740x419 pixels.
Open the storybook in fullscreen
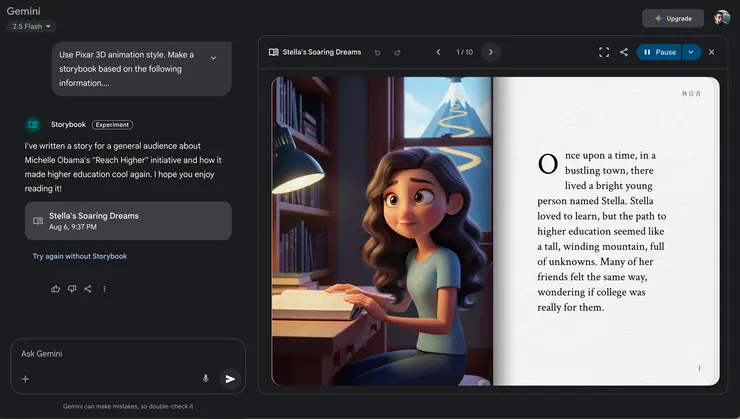pyautogui.click(x=604, y=52)
